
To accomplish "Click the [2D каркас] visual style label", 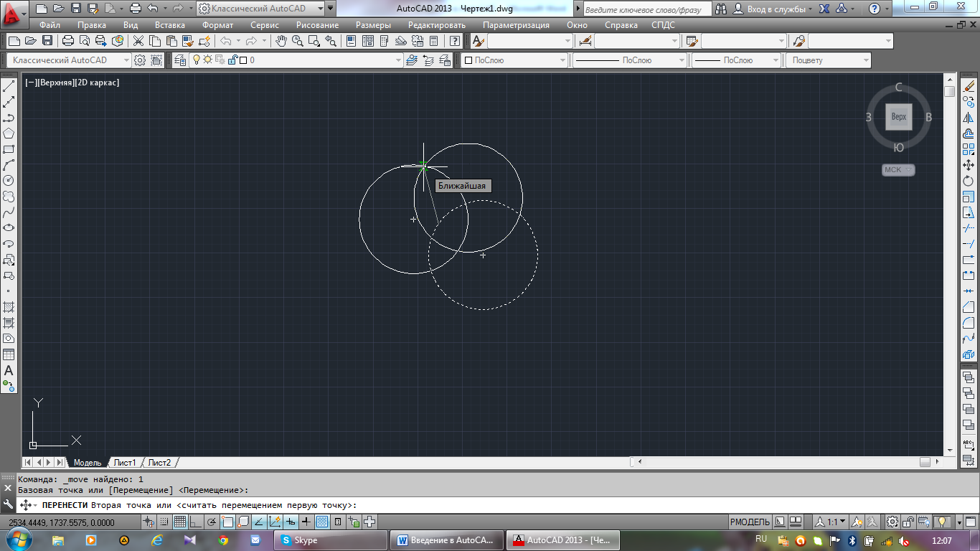I will click(x=98, y=83).
